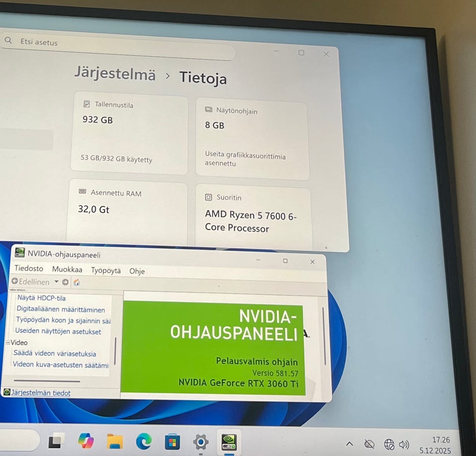This screenshot has height=456, width=476.
Task: Go back to "Järjestelmä" in breadcrumb
Action: click(x=115, y=73)
